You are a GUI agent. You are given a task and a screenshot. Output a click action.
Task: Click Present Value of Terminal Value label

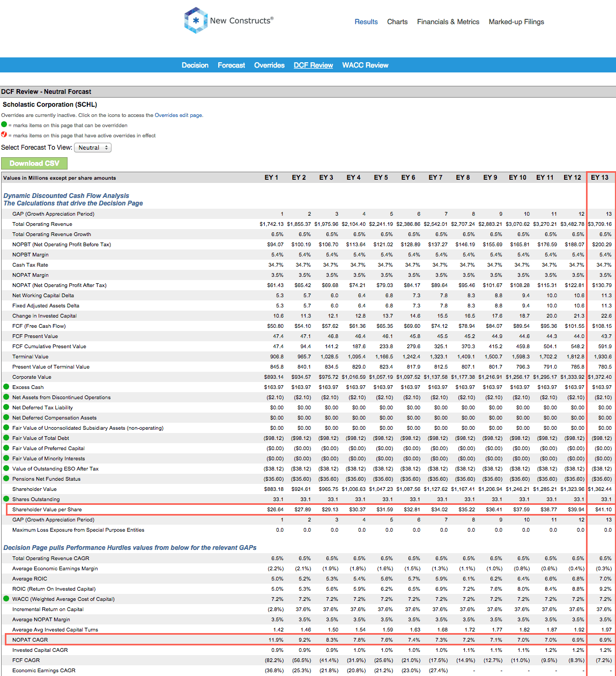pyautogui.click(x=51, y=366)
